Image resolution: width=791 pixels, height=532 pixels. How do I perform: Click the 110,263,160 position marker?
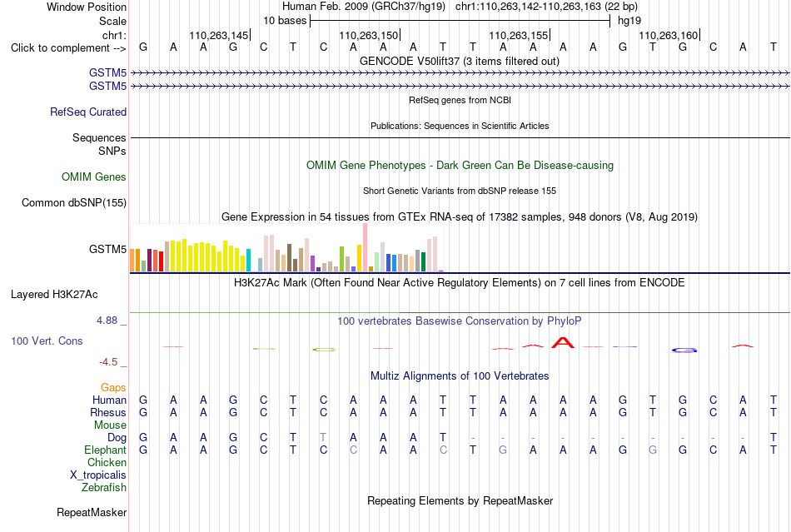(669, 35)
